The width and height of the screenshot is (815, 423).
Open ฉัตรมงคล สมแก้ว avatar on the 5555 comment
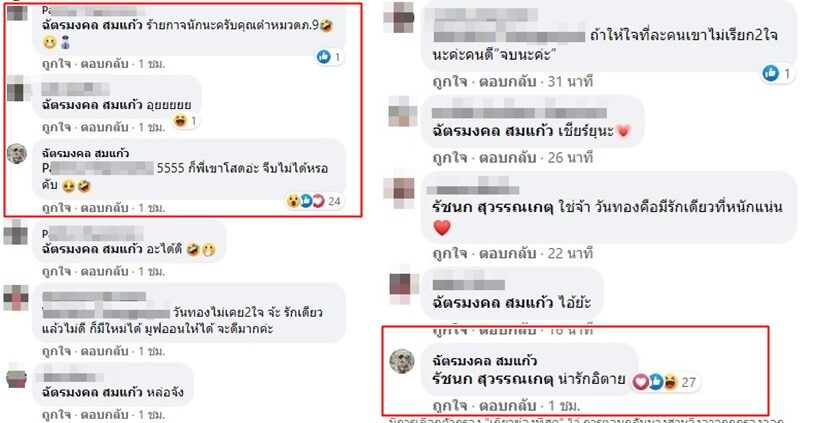17,153
